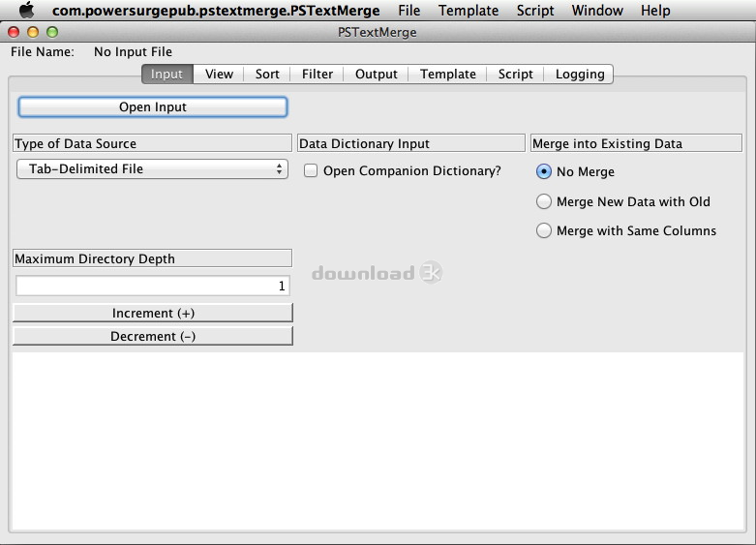
Task: Go to the Output tab
Action: (x=377, y=75)
